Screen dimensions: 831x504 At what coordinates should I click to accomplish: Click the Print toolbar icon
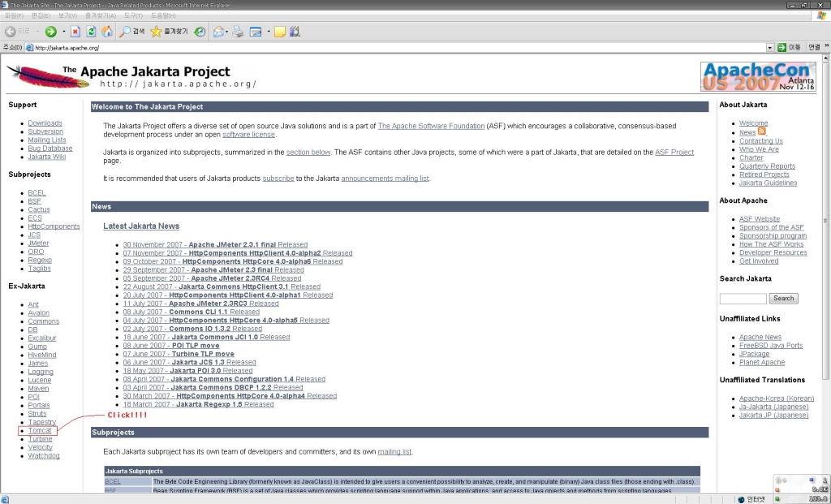pos(238,32)
